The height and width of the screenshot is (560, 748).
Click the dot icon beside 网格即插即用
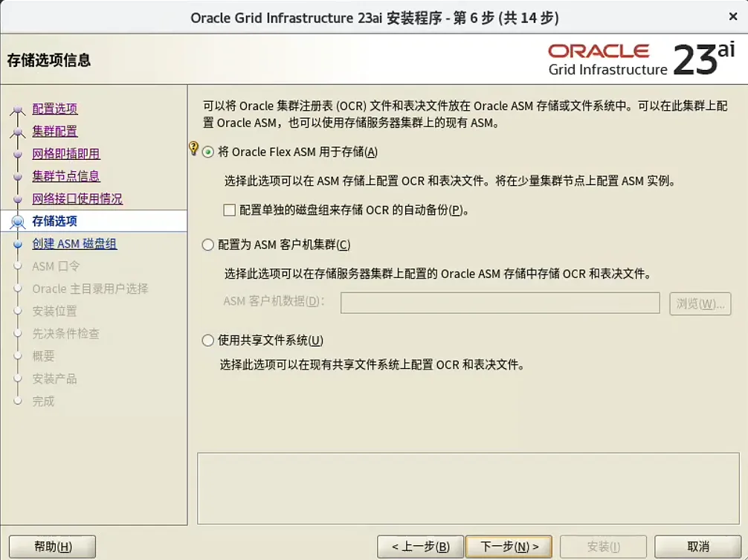tap(17, 154)
